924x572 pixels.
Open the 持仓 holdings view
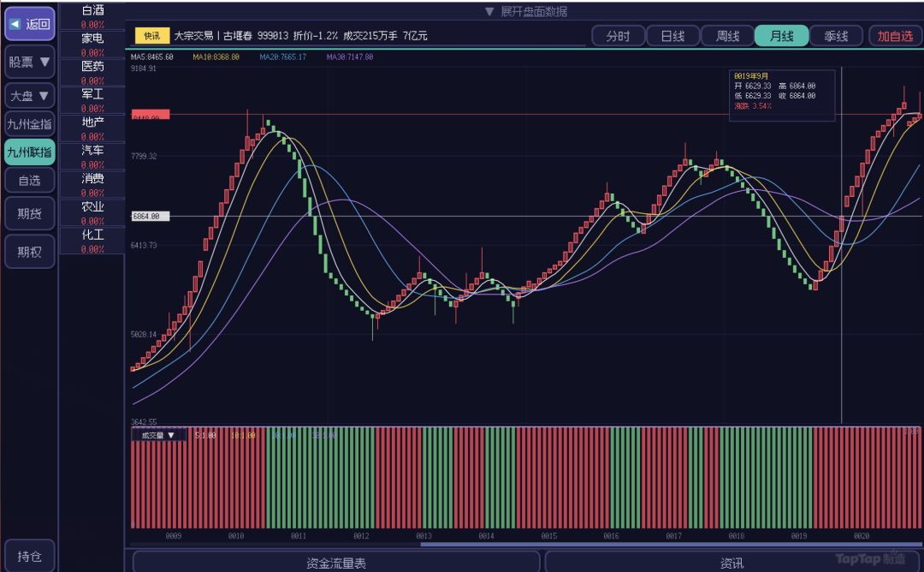(29, 556)
